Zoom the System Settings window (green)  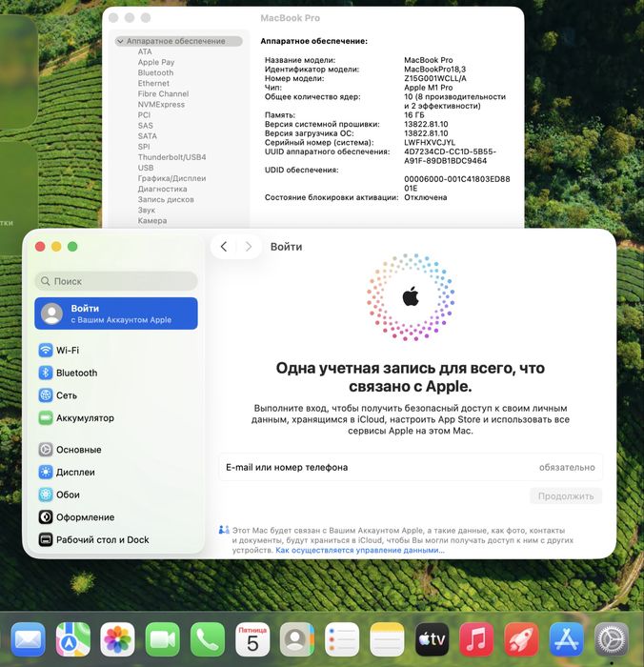tap(72, 246)
